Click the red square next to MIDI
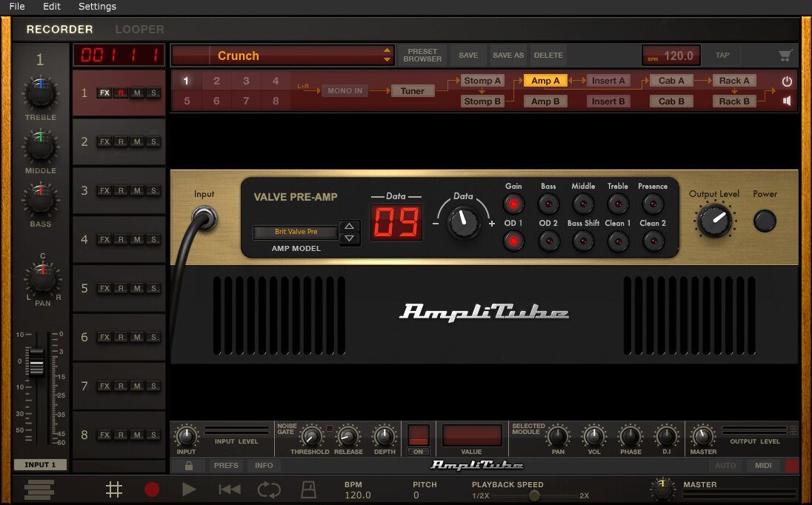The image size is (812, 505). pos(792,466)
